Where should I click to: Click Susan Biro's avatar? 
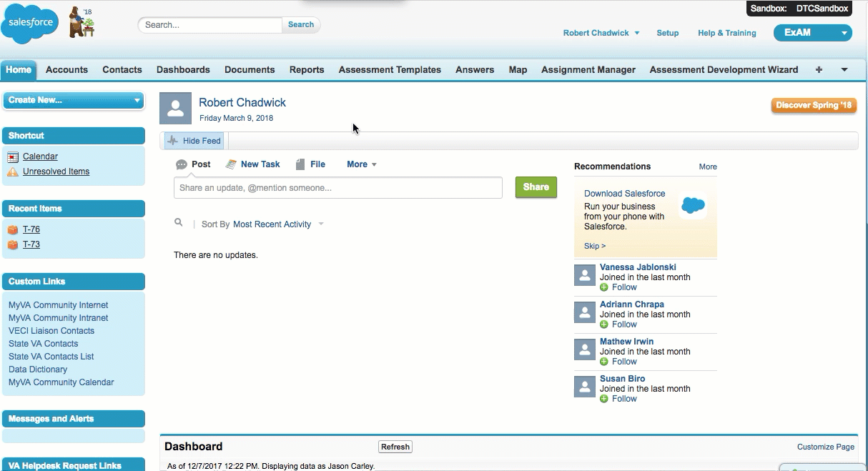tap(585, 386)
